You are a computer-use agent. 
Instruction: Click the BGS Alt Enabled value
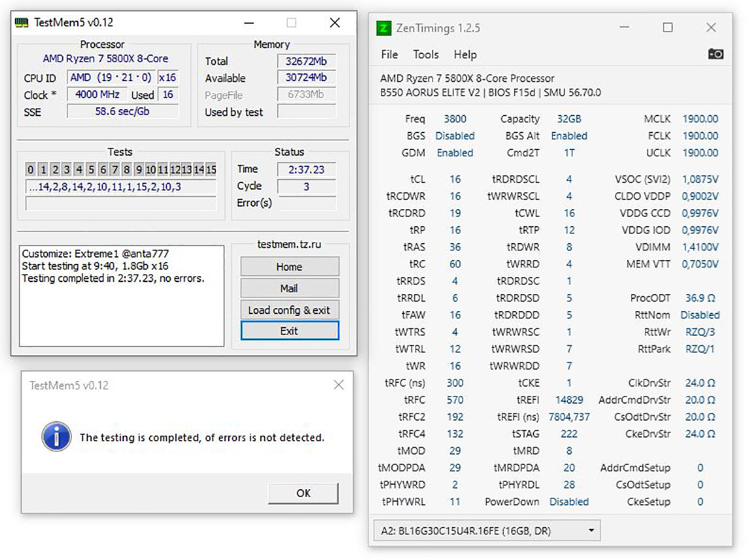pos(569,136)
